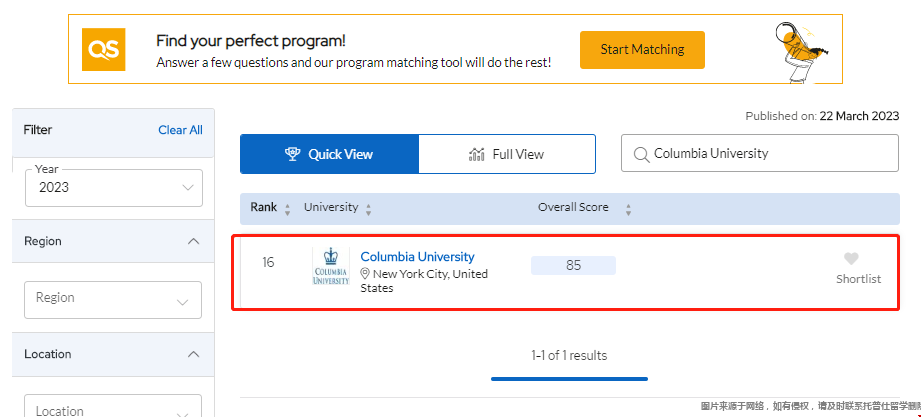Screen dimensions: 921x417
Task: Click the New York City, United States text
Action: point(424,281)
